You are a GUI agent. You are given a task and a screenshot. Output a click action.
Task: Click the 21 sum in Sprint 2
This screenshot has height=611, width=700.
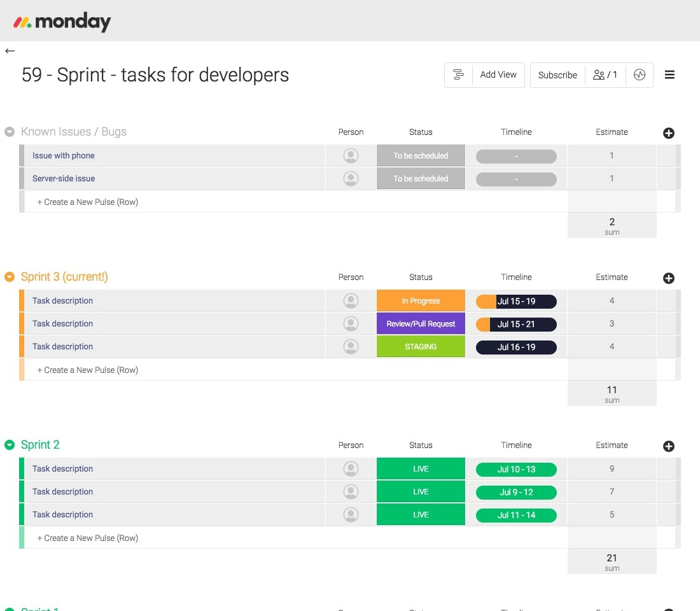pos(612,561)
